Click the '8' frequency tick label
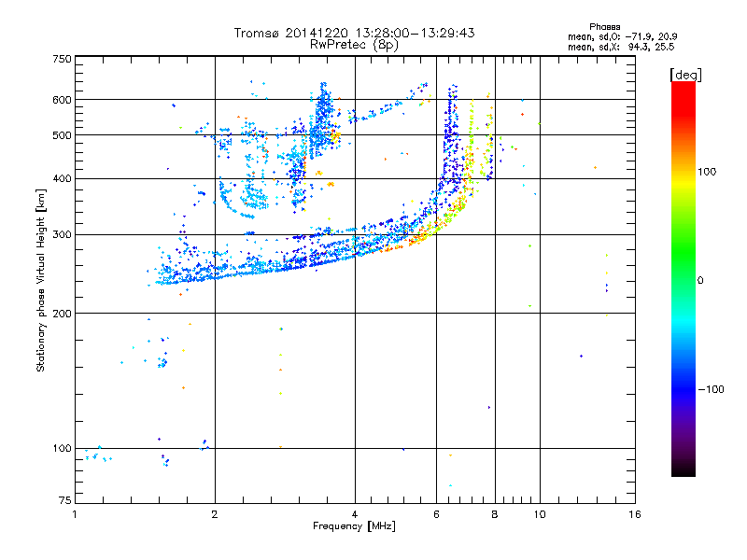 pyautogui.click(x=495, y=514)
